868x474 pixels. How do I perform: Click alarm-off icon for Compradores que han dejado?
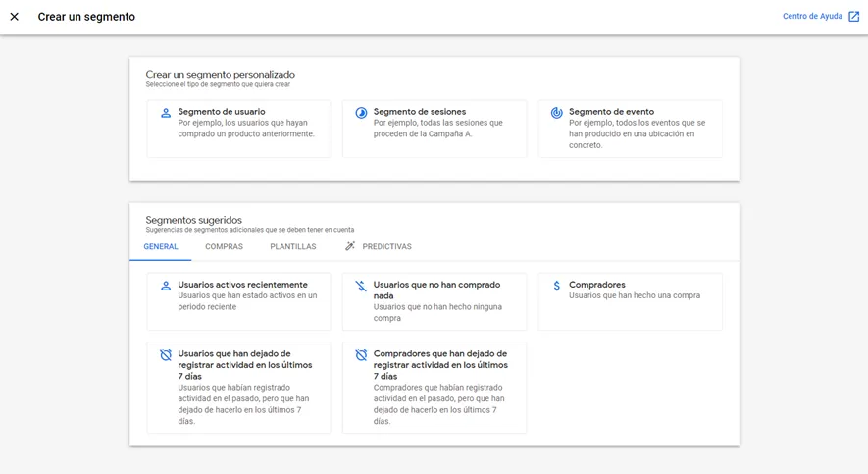(x=361, y=355)
